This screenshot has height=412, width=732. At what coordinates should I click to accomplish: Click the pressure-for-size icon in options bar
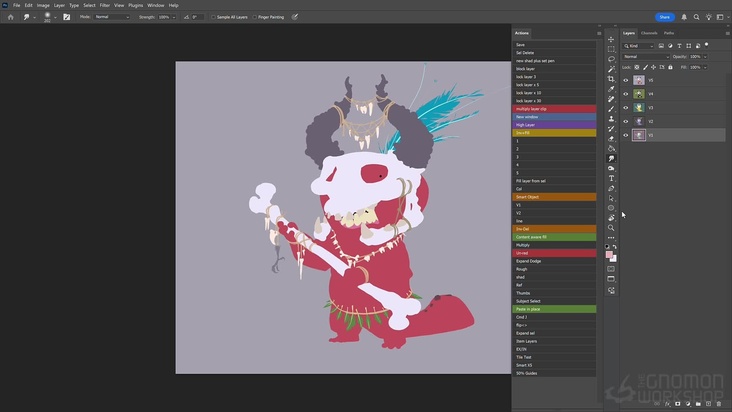295,17
